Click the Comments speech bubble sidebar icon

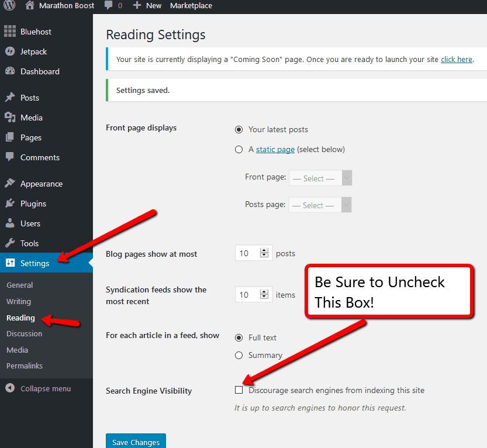pos(10,157)
